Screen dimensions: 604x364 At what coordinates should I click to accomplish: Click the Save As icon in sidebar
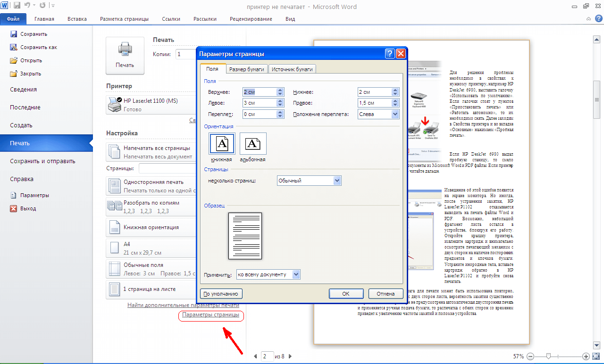14,47
